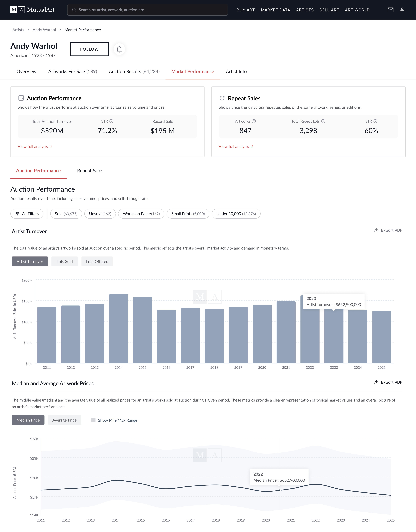Click the export icon in Median and Average Prices section
Image resolution: width=416 pixels, height=532 pixels.
[x=376, y=382]
